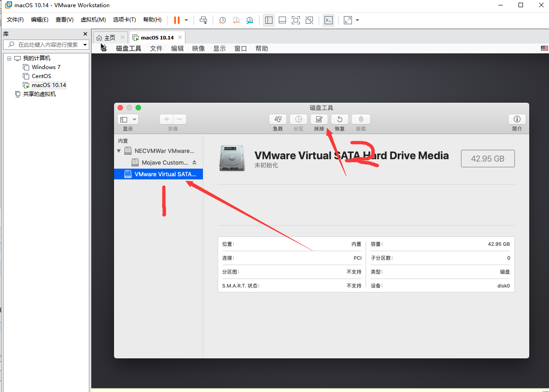This screenshot has width=549, height=392.
Task: Open VMware 文件(F) menu
Action: coord(15,20)
